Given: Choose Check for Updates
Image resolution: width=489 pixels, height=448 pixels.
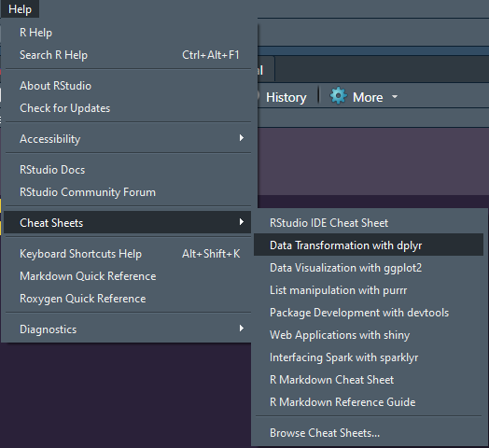Looking at the screenshot, I should click(128, 108).
